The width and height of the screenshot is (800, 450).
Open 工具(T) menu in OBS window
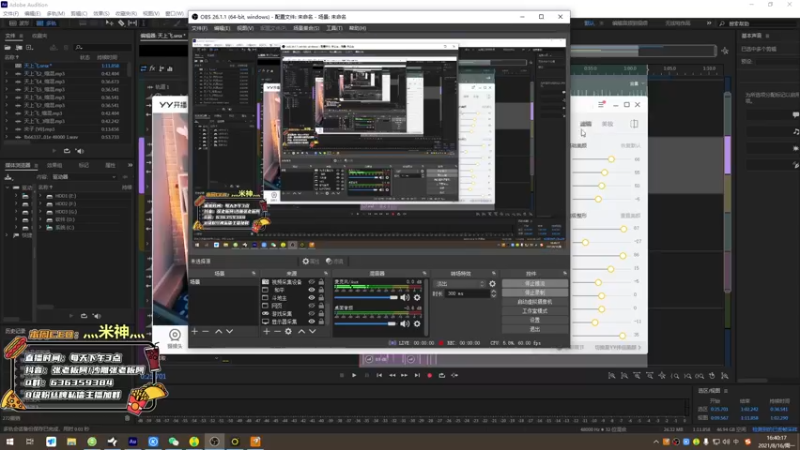tap(334, 28)
